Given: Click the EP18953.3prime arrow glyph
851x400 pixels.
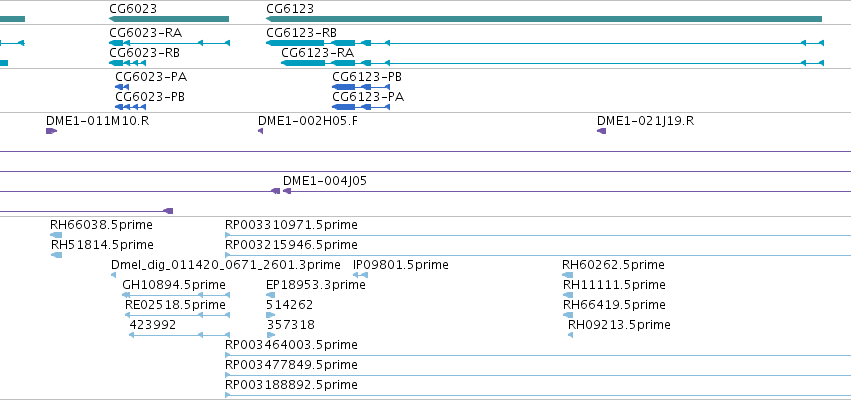Looking at the screenshot, I should 270,295.
